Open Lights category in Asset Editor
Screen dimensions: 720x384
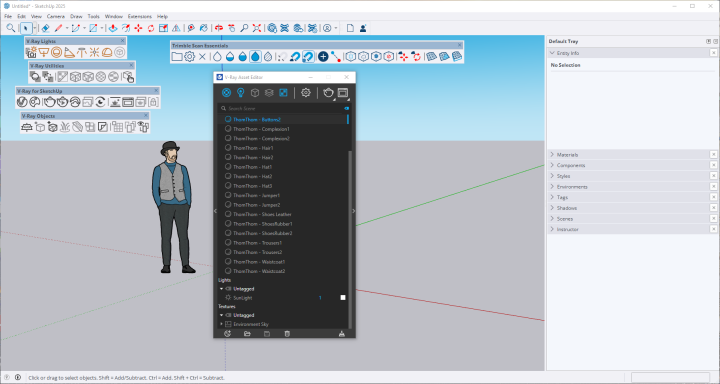(x=240, y=93)
